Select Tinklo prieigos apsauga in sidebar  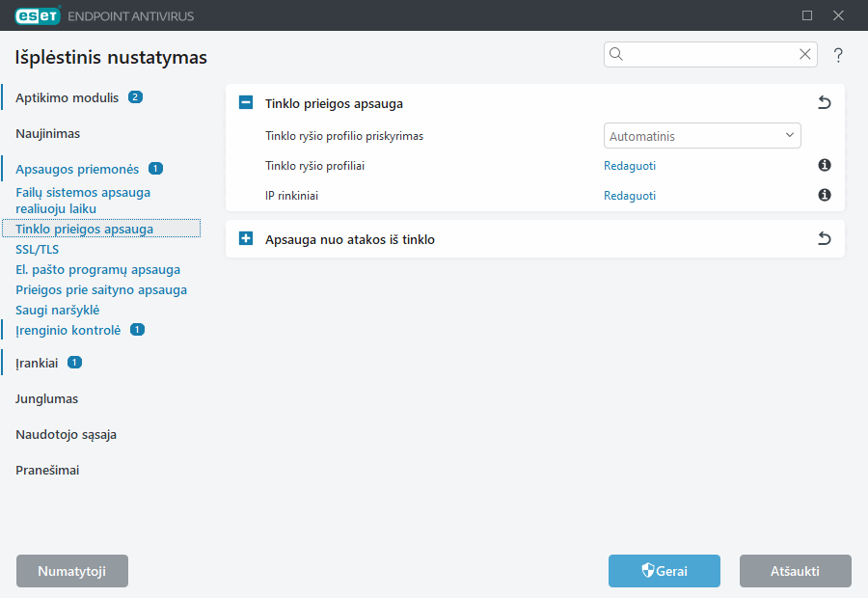tap(101, 229)
